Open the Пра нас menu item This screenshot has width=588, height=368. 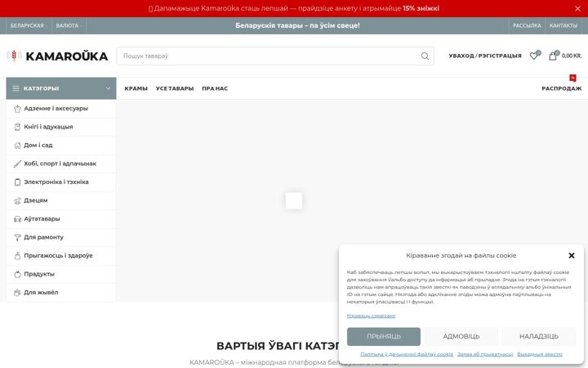pos(215,88)
